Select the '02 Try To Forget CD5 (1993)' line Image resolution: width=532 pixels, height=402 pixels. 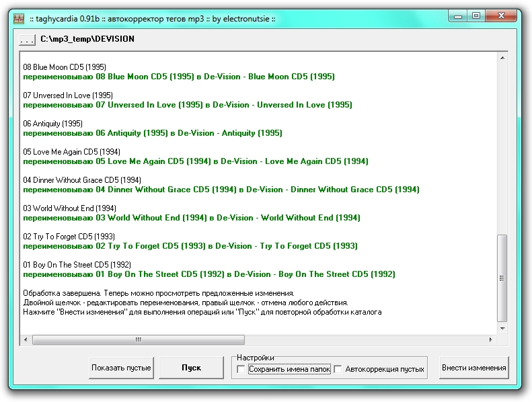coord(69,236)
